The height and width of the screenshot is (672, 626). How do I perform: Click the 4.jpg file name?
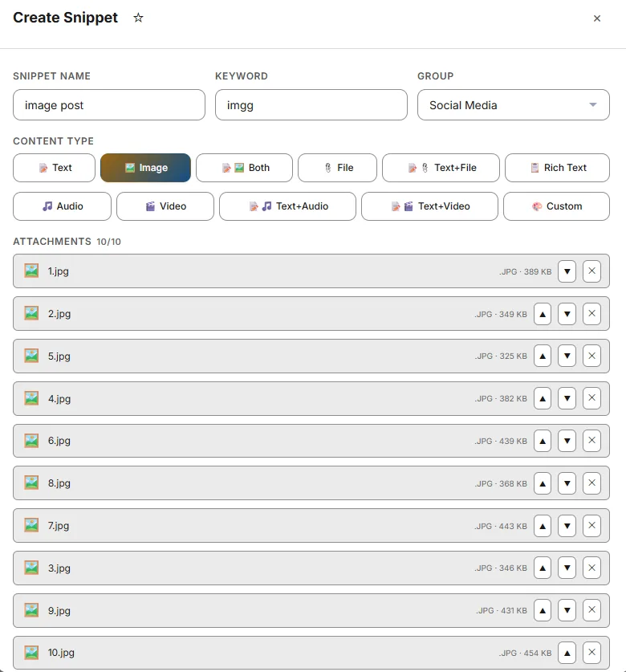59,399
